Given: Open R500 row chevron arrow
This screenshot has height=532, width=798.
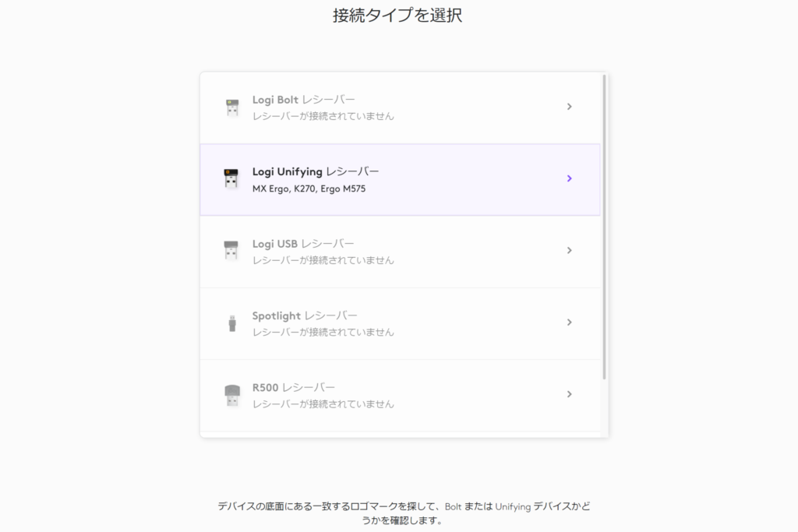Looking at the screenshot, I should tap(570, 394).
